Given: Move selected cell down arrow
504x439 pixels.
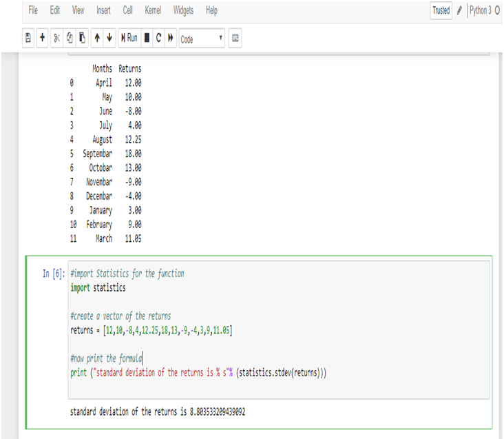Looking at the screenshot, I should coord(109,39).
